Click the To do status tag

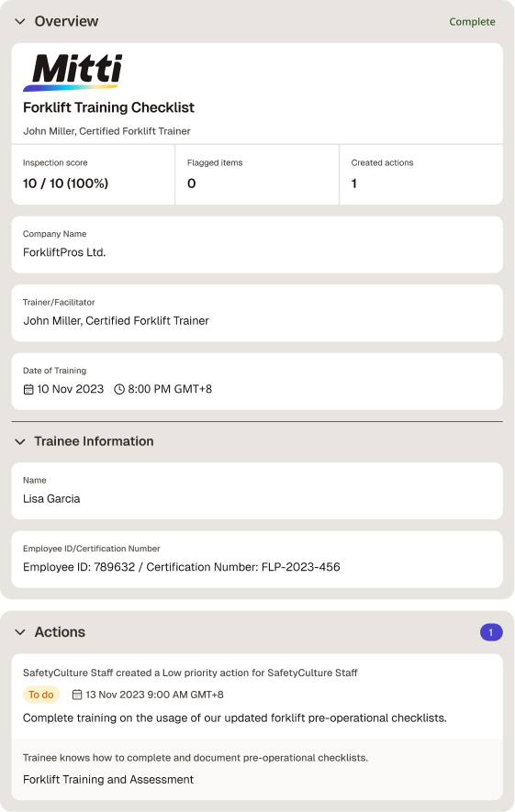coord(41,695)
